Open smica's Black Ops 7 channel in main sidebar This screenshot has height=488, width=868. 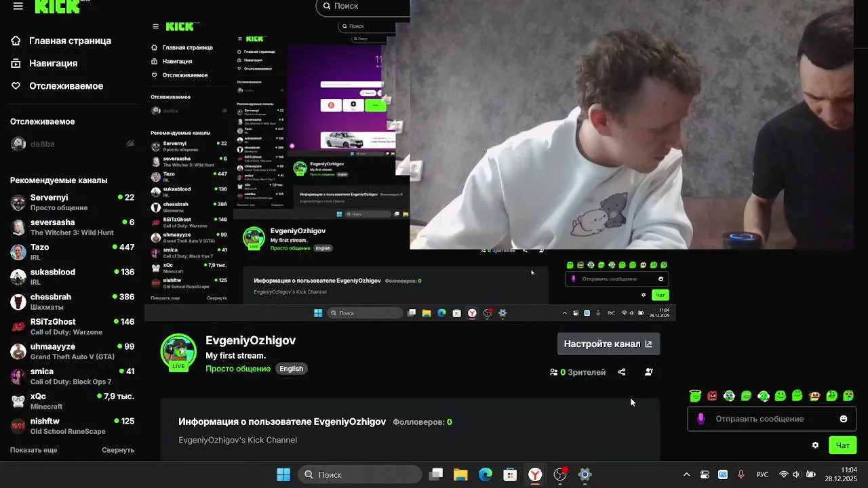[x=73, y=376]
